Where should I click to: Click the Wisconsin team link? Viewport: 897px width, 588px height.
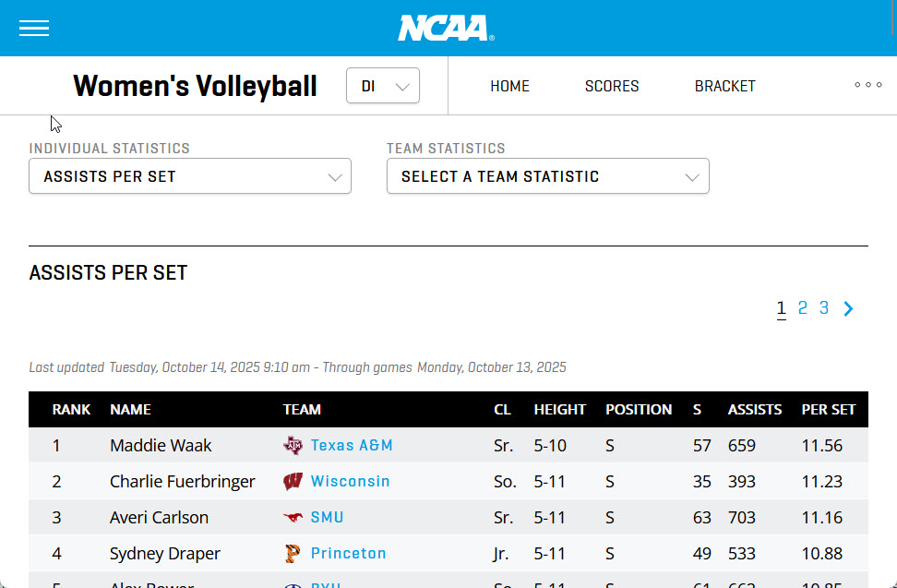350,482
